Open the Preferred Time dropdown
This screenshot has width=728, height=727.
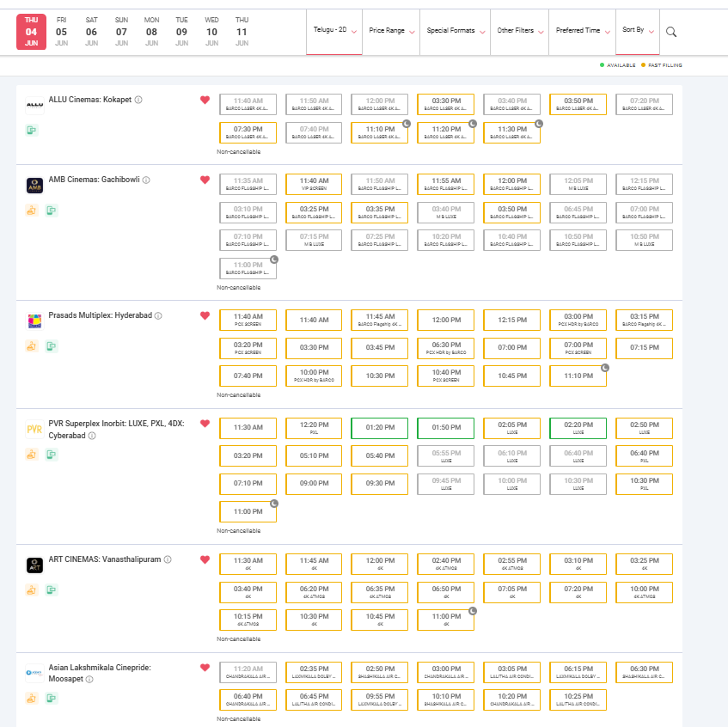pyautogui.click(x=583, y=31)
